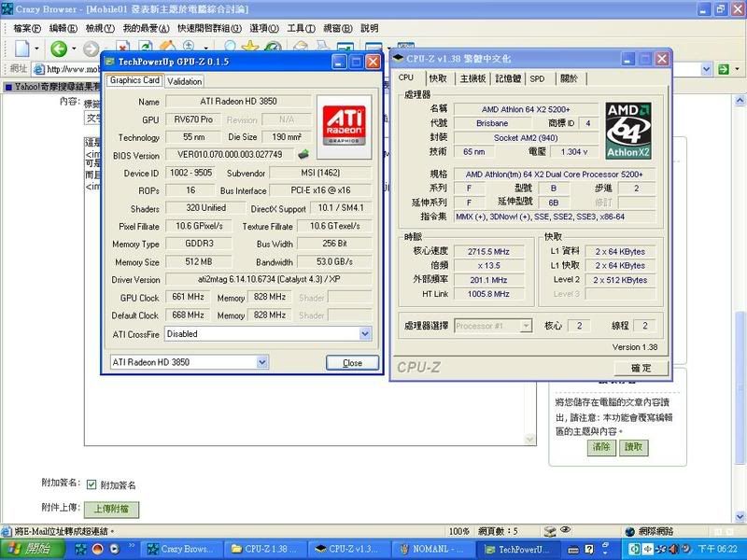Click the 上傳附檔 upload button
747x560 pixels.
click(113, 510)
